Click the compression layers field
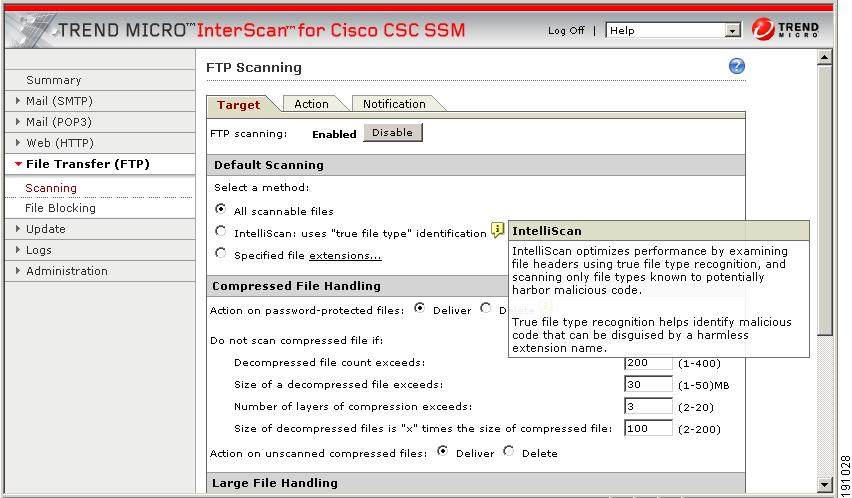852x498 pixels. 648,406
